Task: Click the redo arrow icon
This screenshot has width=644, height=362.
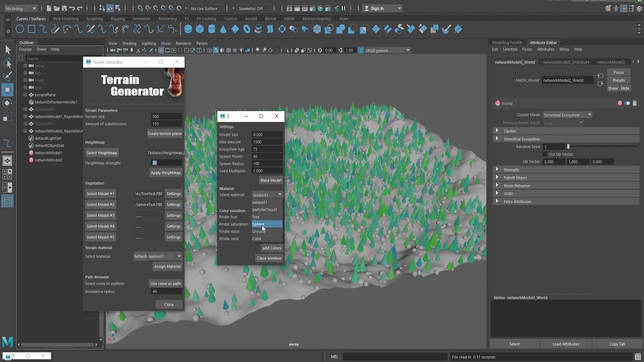Action: (80, 8)
